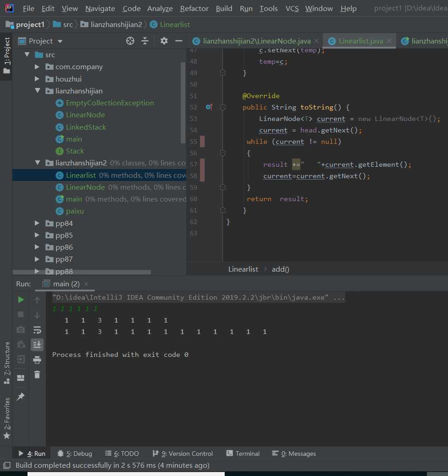Screen dimensions: 448x476
Task: Open the 5: Debug tool window
Action: click(x=75, y=454)
